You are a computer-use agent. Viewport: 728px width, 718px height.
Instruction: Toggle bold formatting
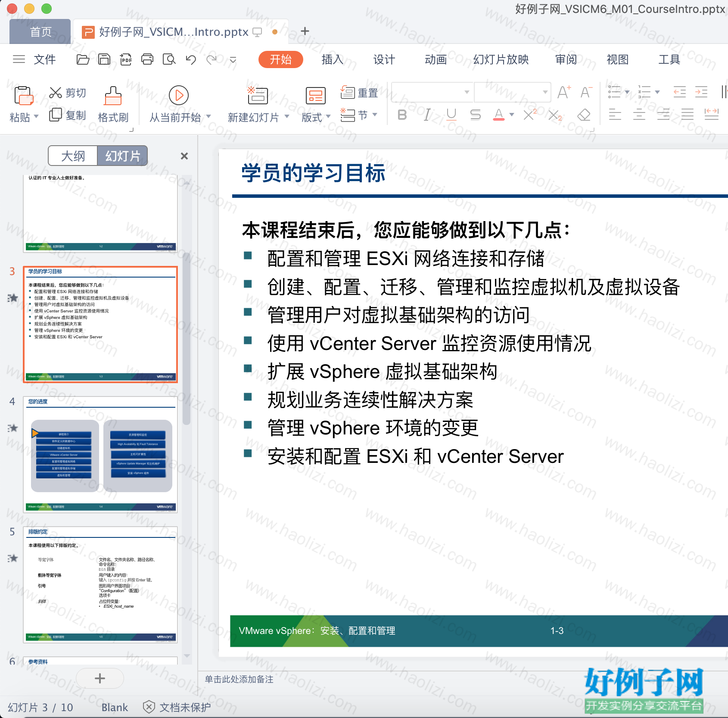402,115
